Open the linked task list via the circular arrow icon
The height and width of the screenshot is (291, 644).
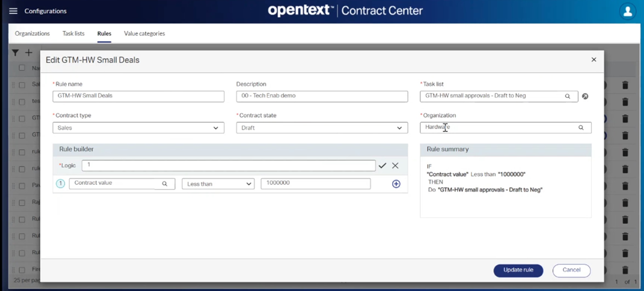[585, 96]
